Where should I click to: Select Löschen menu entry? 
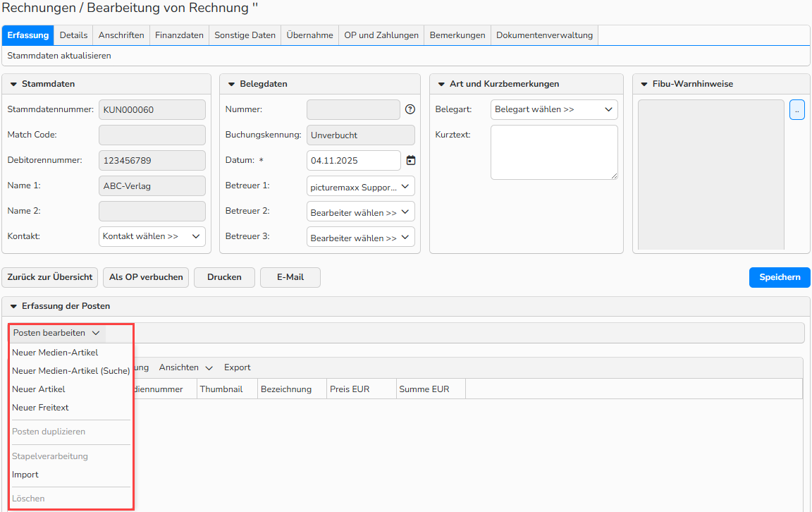pos(28,499)
